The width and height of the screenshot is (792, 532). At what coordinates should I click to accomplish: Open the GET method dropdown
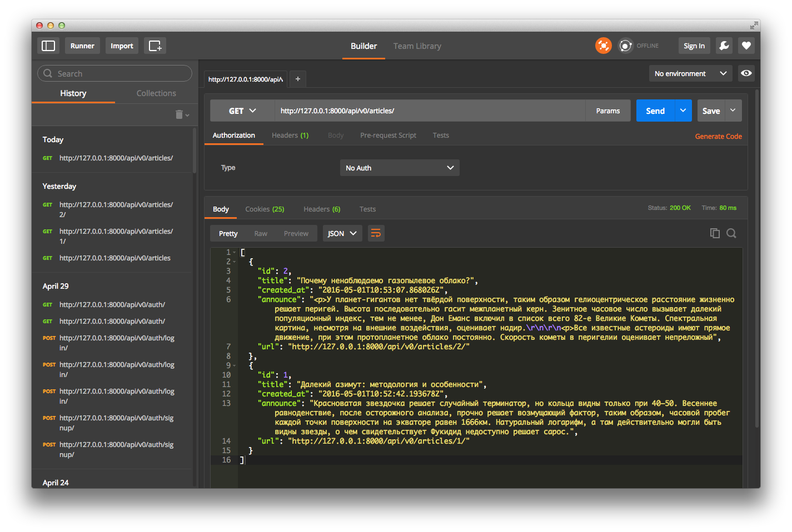click(x=242, y=111)
